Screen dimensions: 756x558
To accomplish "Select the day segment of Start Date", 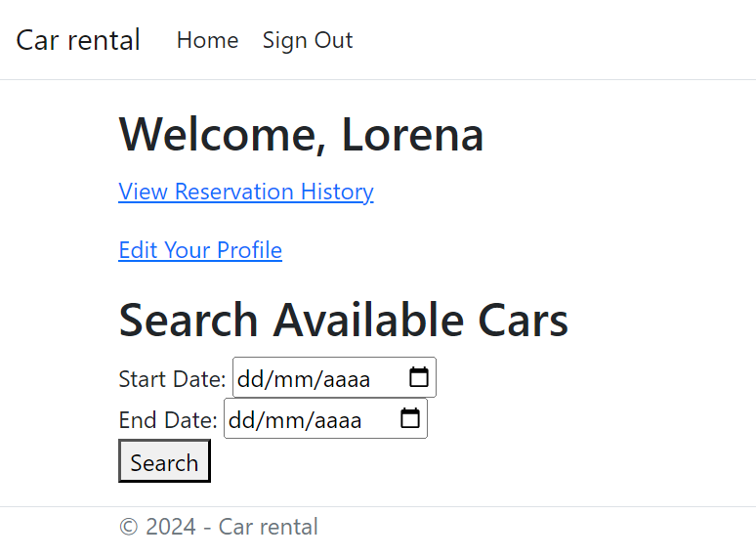I will tap(251, 378).
